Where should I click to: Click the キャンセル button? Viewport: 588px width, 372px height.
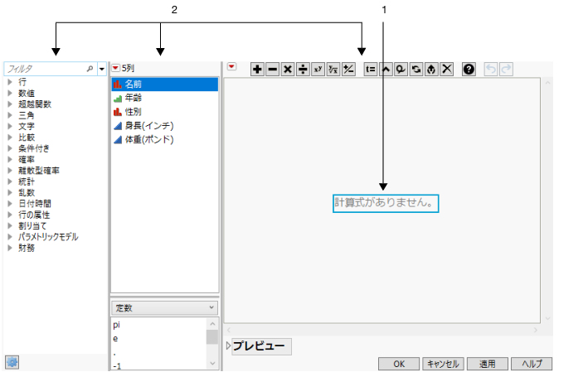[443, 364]
